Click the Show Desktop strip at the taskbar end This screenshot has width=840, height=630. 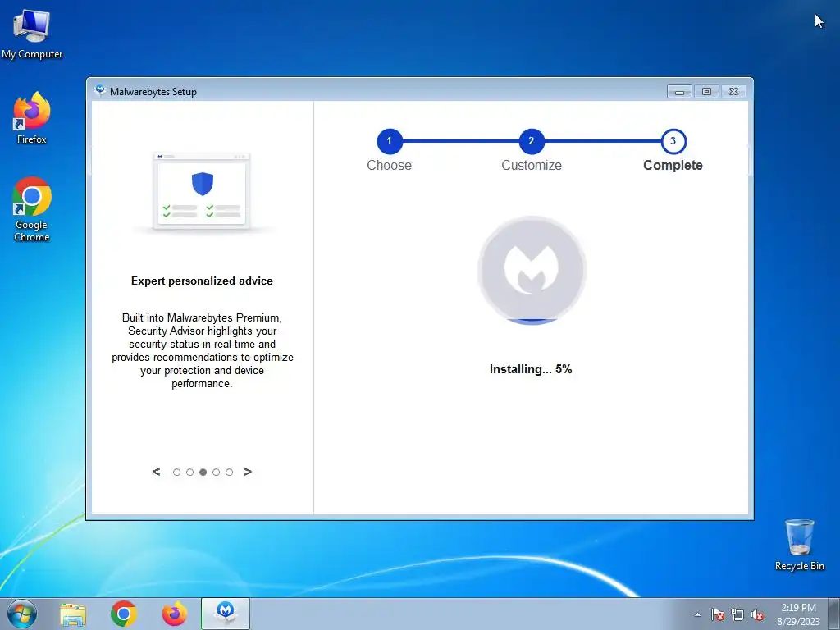point(834,614)
